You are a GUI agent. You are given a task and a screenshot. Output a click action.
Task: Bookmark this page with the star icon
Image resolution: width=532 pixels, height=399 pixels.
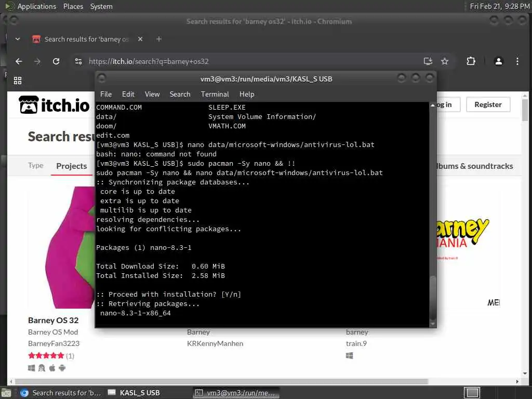[445, 61]
